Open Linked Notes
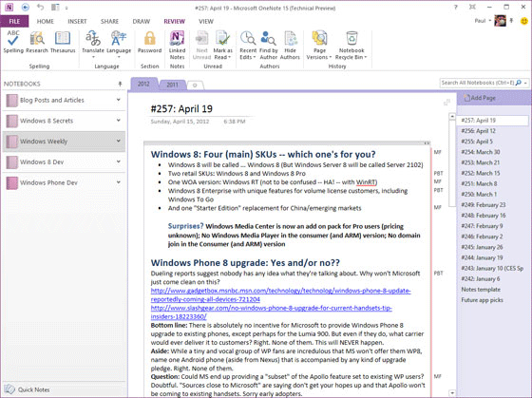This screenshot has height=398, width=532. click(x=177, y=46)
